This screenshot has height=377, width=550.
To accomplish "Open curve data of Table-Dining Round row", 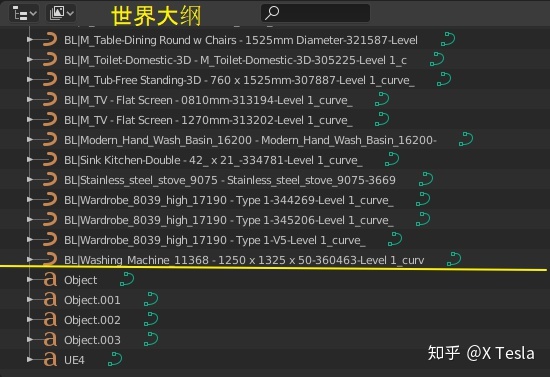I will (448, 39).
